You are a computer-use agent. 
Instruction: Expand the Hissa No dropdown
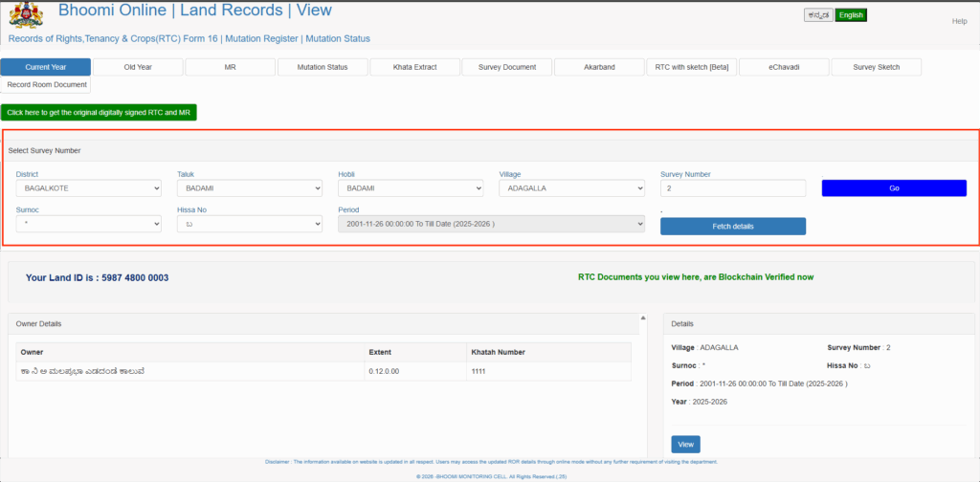point(250,224)
